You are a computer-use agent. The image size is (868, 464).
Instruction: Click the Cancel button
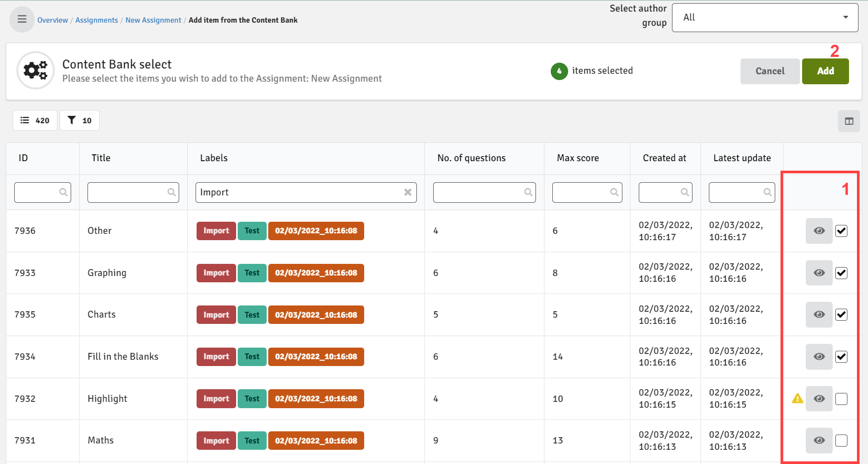tap(770, 71)
